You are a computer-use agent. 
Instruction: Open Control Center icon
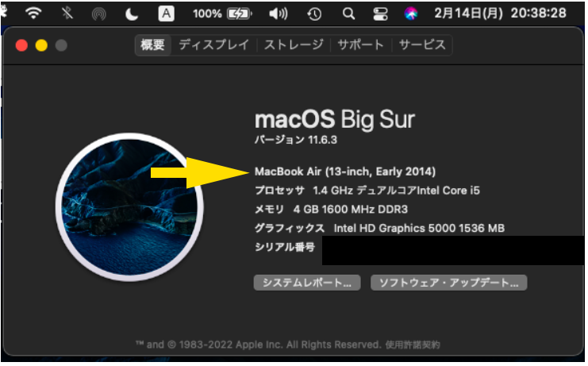point(380,14)
